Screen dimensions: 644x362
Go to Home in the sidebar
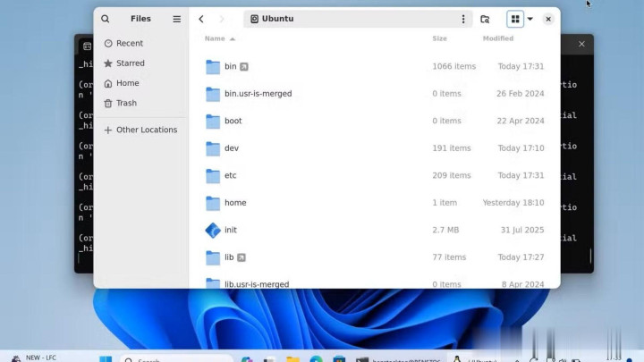click(x=127, y=83)
